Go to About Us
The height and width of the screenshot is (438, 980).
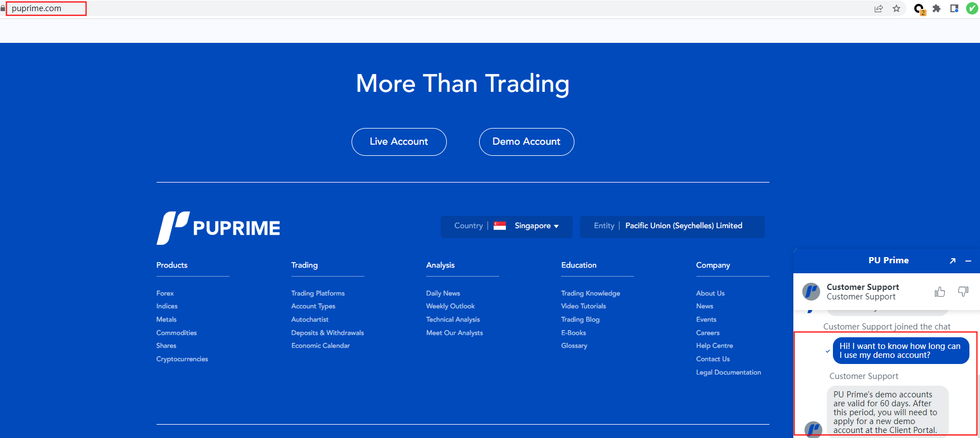coord(710,293)
